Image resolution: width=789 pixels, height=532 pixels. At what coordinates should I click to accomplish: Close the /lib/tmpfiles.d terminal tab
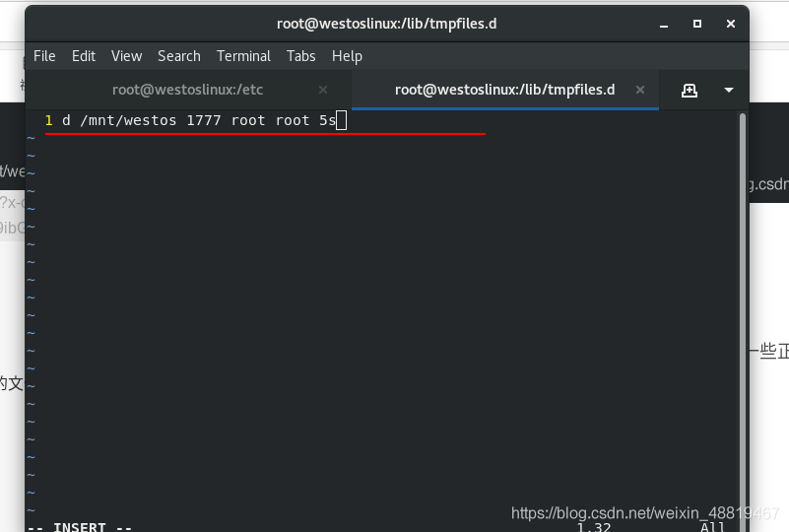(x=640, y=90)
